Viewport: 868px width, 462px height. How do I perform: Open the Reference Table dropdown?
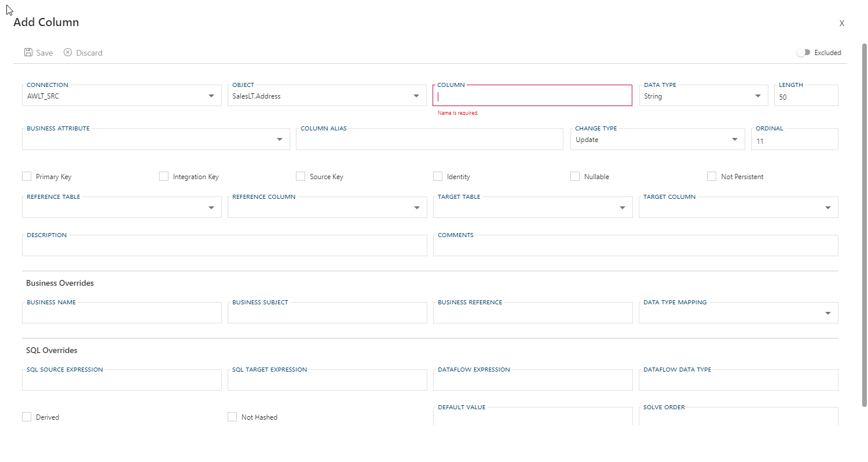point(211,207)
